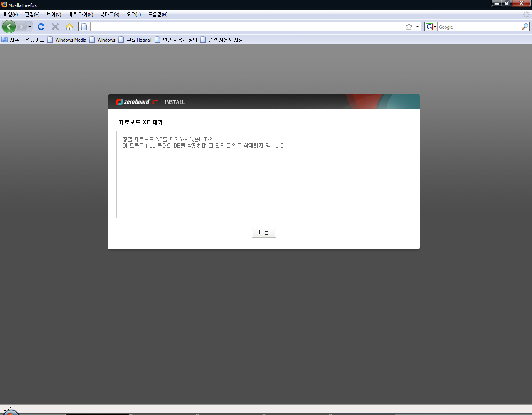The image size is (532, 415).
Task: Click the Firefox icon in title bar
Action: point(4,5)
